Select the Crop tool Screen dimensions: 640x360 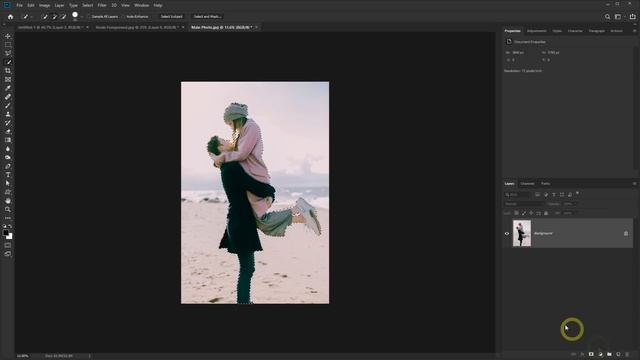[x=8, y=71]
